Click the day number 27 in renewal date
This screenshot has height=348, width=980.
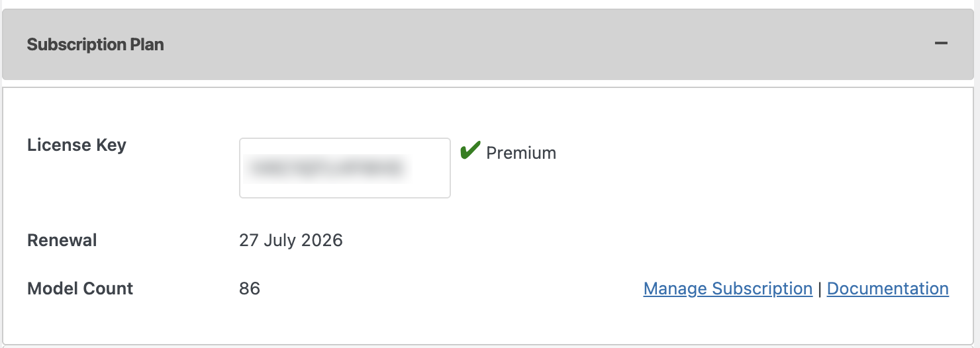click(x=248, y=239)
